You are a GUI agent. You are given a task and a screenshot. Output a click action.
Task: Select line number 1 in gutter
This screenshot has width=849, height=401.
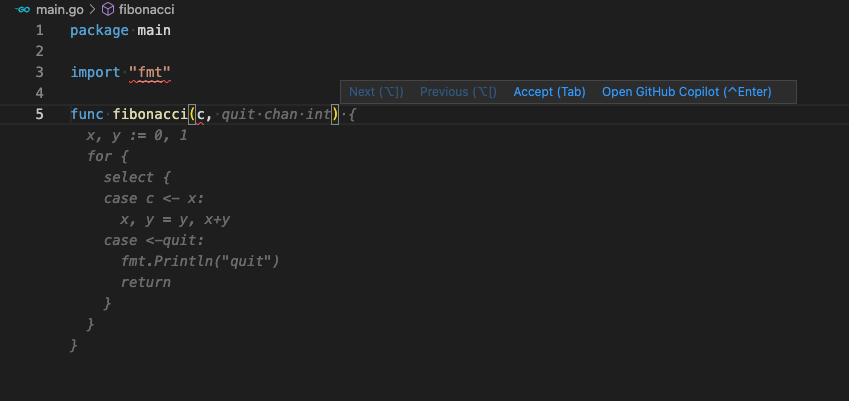[40, 30]
